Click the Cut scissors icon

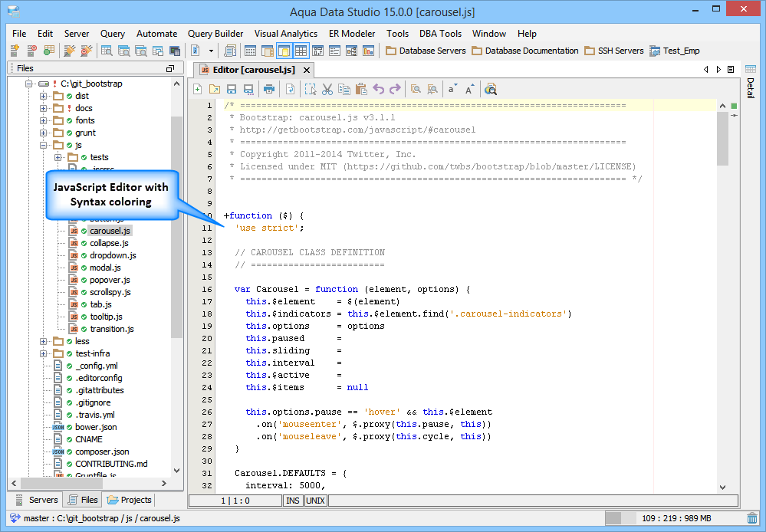click(x=327, y=90)
